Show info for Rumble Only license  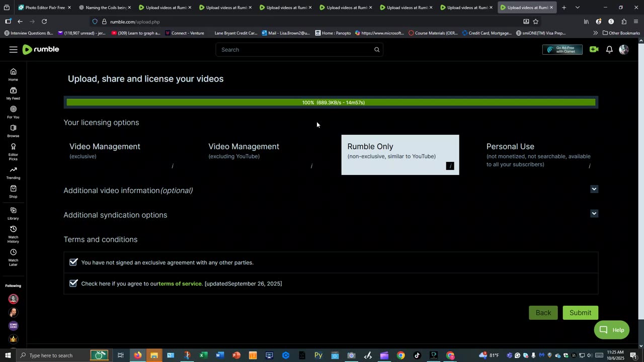(x=450, y=166)
